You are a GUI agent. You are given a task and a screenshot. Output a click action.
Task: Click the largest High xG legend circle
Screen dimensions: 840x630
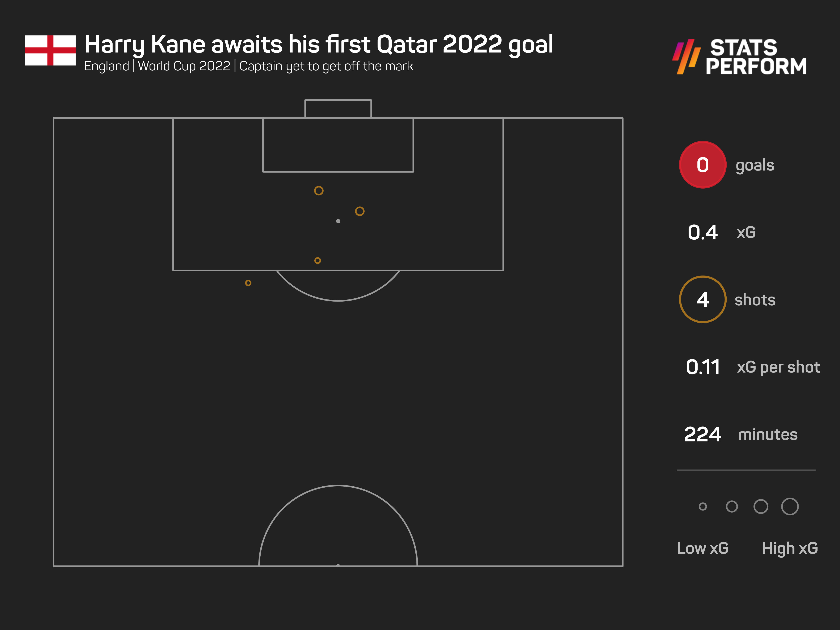[x=790, y=507]
